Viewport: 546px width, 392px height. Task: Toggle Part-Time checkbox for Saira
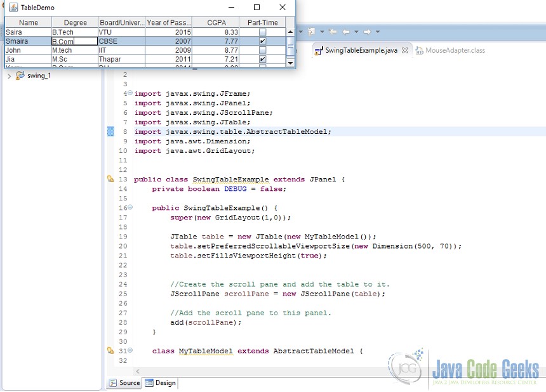pos(263,32)
